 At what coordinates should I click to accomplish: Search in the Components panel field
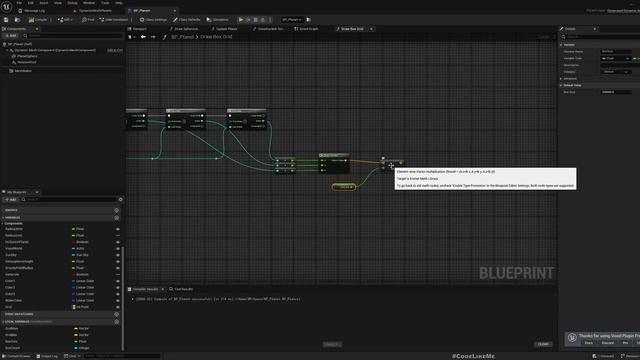coord(73,36)
